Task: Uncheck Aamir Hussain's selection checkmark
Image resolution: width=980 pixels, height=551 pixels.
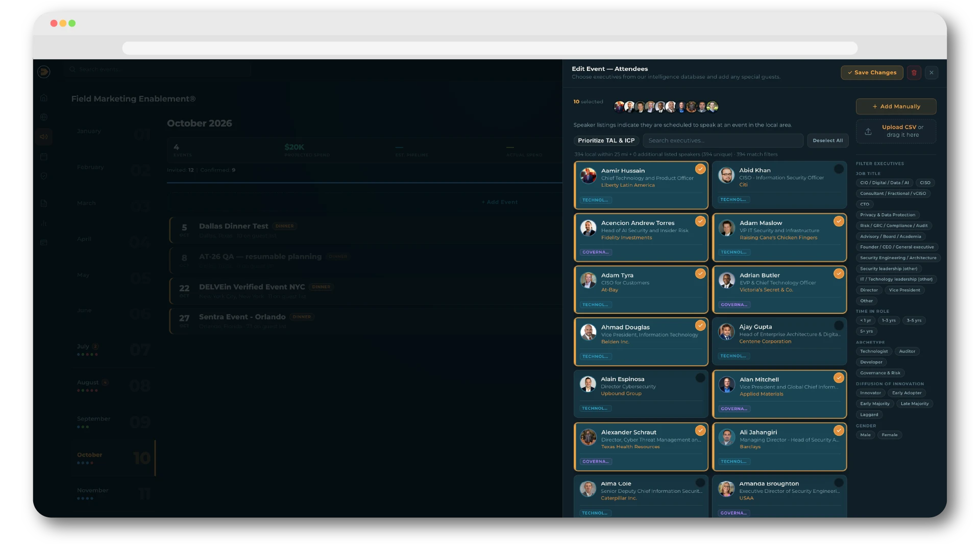Action: [700, 169]
